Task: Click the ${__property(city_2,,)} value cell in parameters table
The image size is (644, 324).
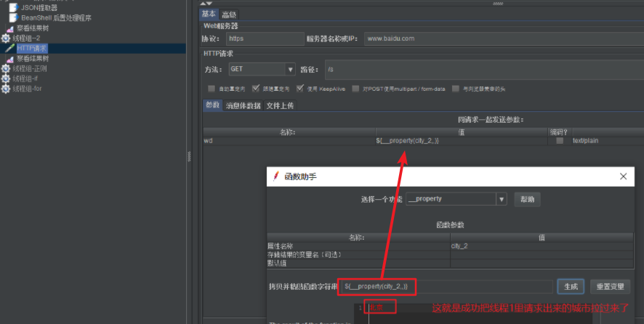Action: pos(462,140)
